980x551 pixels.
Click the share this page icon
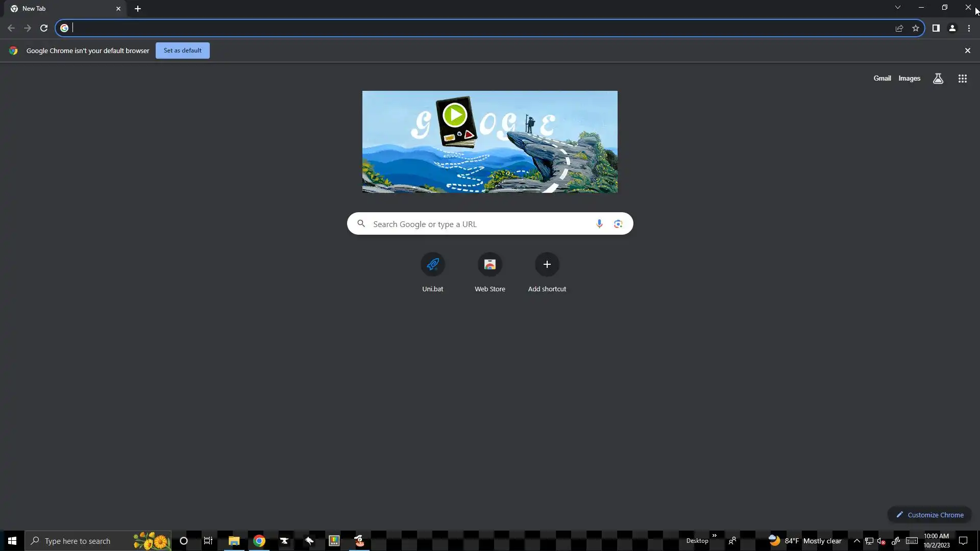[x=899, y=29]
